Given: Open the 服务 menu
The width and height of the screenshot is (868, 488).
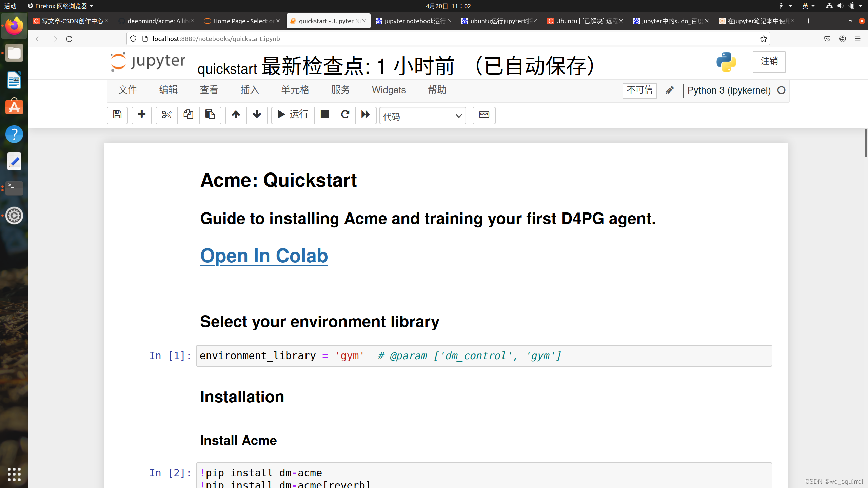Looking at the screenshot, I should tap(340, 90).
